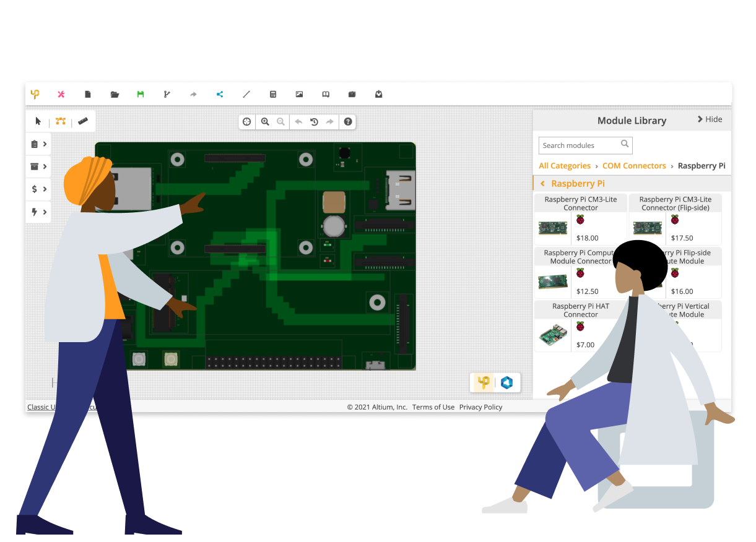Click the download tray icon in the top toolbar
This screenshot has width=756, height=542.
379,94
